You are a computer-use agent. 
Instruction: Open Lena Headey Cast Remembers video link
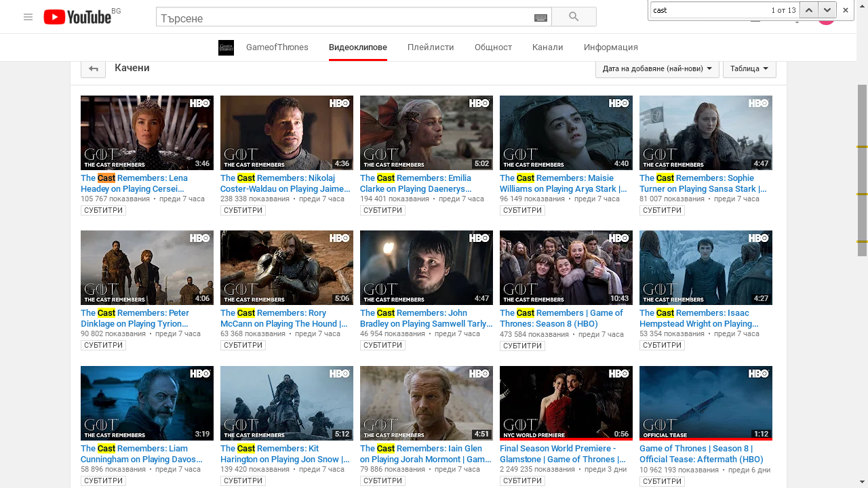click(x=134, y=184)
